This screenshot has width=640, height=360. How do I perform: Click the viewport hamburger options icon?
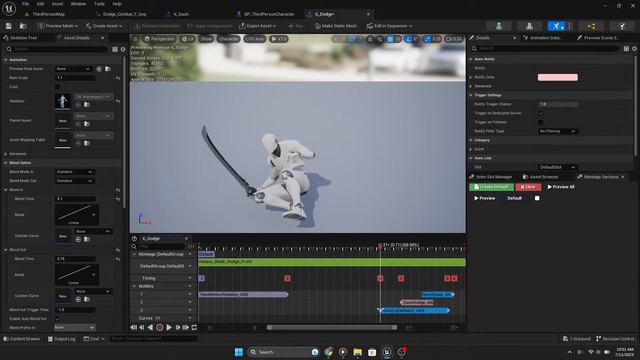pos(136,39)
